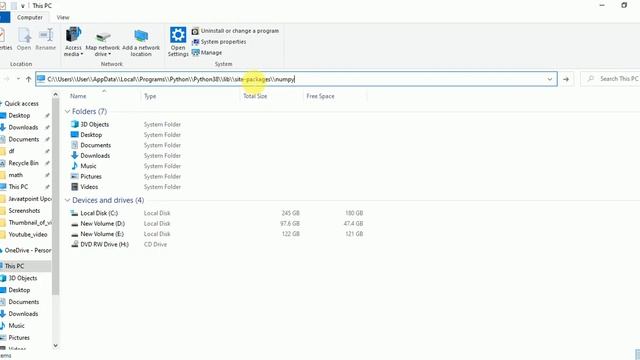Click the Go to arrow button
640x360 pixels.
tap(566, 79)
